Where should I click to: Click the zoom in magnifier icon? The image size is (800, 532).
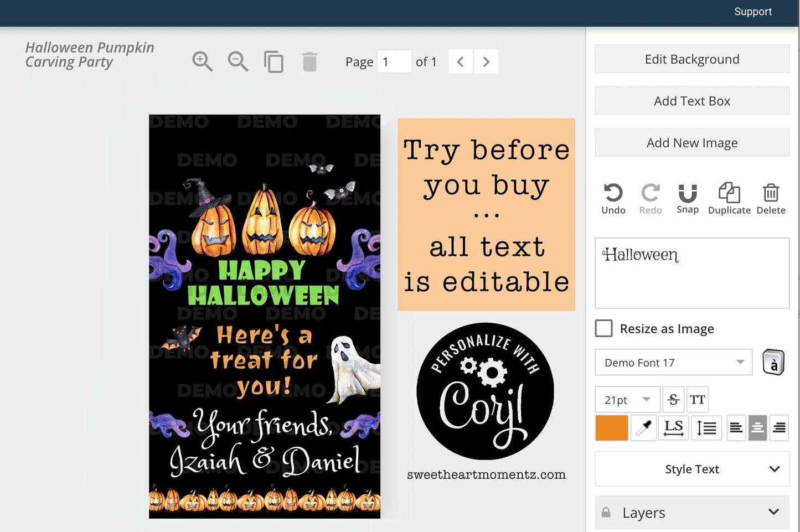pos(202,61)
